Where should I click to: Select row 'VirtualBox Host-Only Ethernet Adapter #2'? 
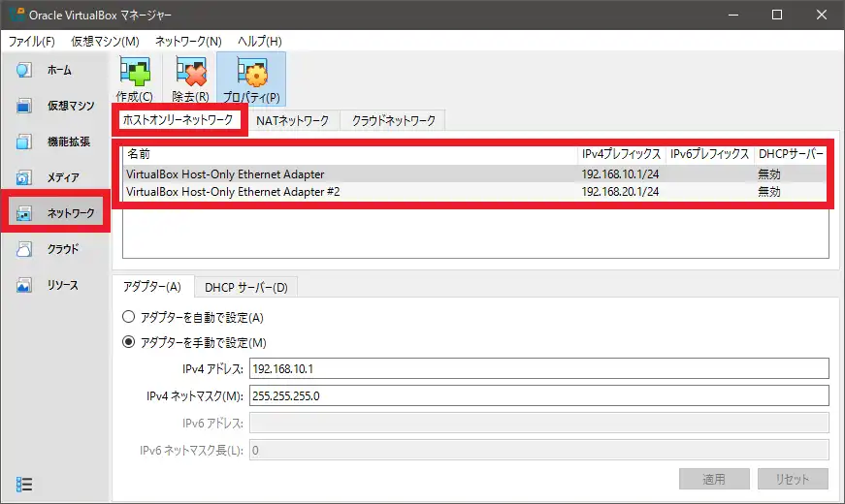pos(474,192)
